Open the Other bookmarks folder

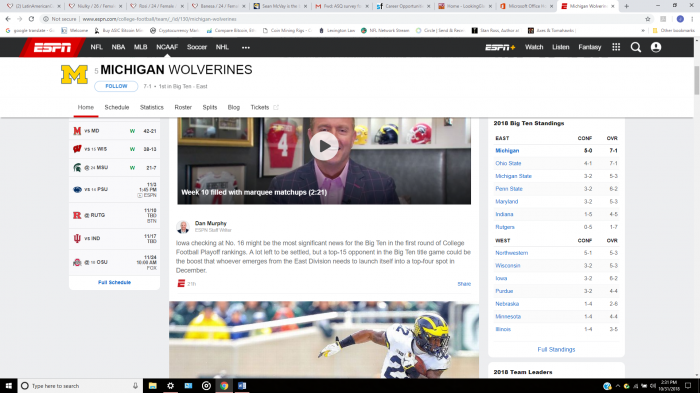[674, 31]
